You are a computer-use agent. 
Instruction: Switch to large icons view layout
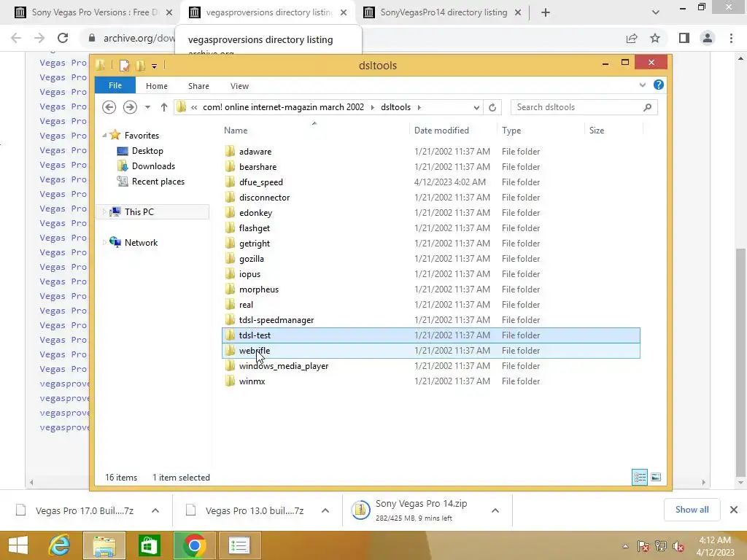(656, 477)
